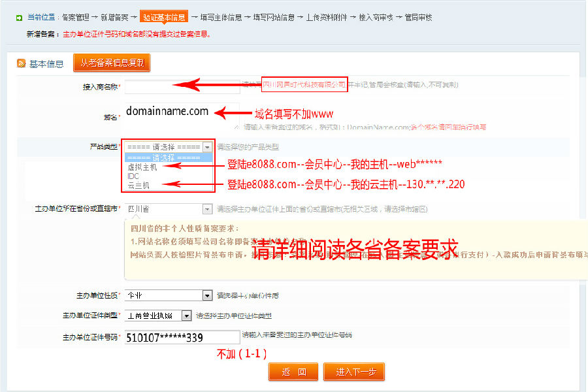Click hint text 请选择主办单位证件类型
This screenshot has width=588, height=392.
coord(234,316)
